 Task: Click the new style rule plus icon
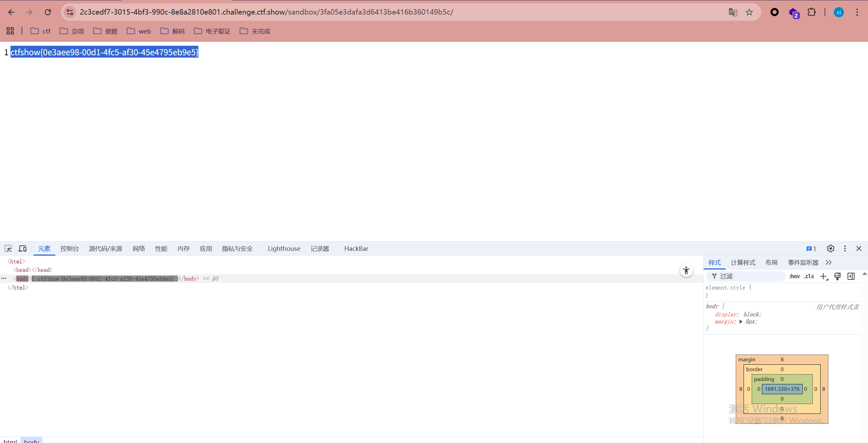[x=824, y=276]
